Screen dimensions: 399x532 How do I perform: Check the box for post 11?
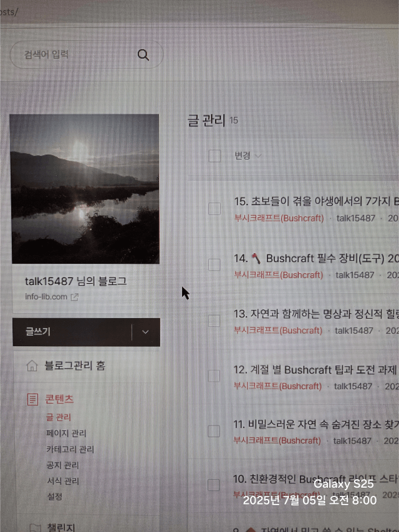(214, 431)
